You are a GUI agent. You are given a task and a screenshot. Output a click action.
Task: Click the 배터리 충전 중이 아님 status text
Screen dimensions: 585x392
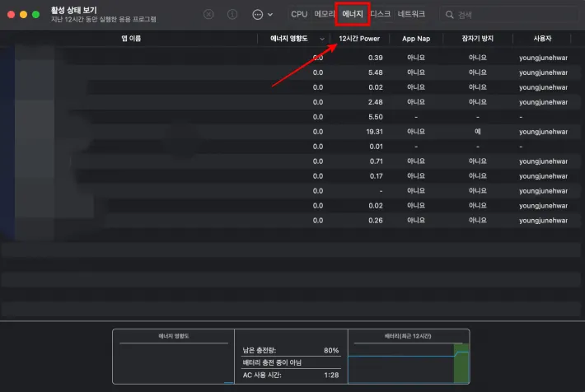pyautogui.click(x=272, y=362)
